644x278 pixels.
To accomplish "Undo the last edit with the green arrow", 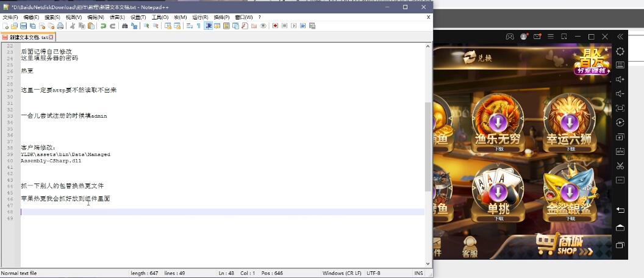I will 103,26.
